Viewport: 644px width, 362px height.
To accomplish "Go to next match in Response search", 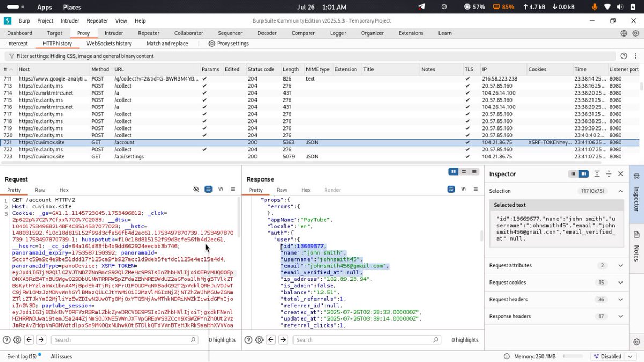I will 283,340.
